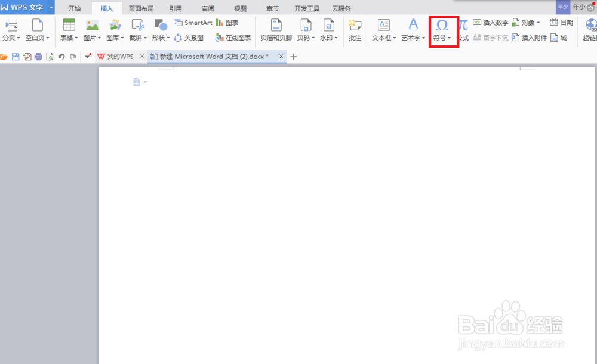
Task: Open 在线图表 online charts
Action: pos(233,38)
